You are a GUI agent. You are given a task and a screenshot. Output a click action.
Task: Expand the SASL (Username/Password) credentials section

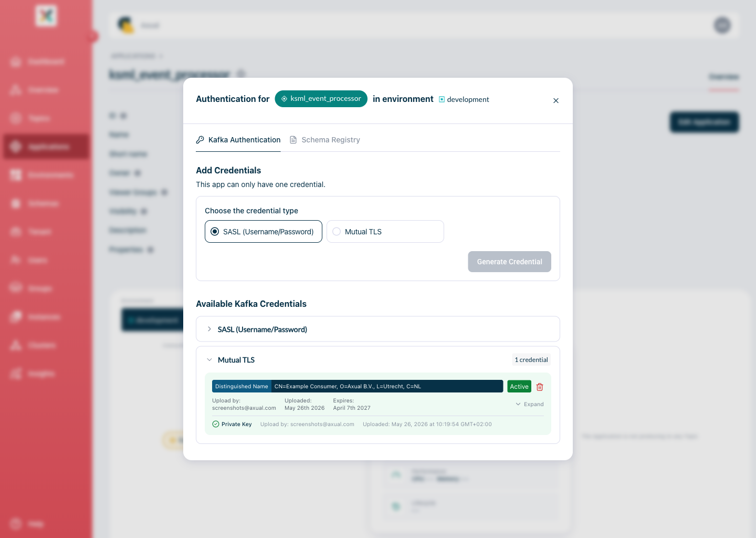coord(378,329)
